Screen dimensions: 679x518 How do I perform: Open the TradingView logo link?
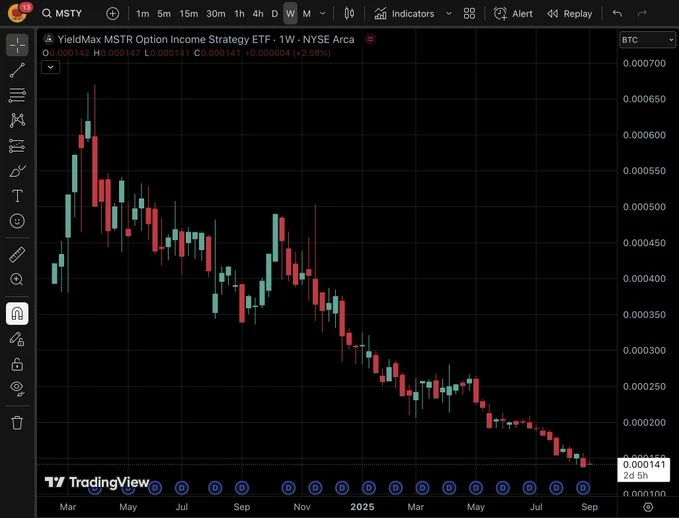(97, 482)
